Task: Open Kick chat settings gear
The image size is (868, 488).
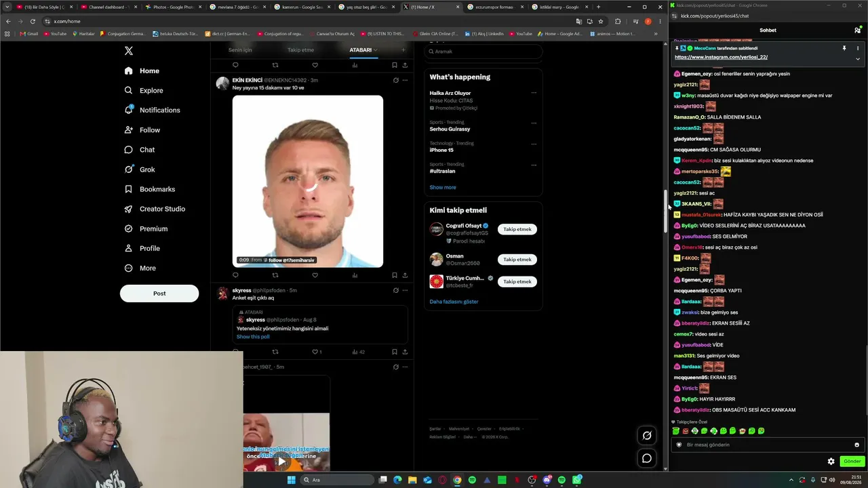Action: 831,462
